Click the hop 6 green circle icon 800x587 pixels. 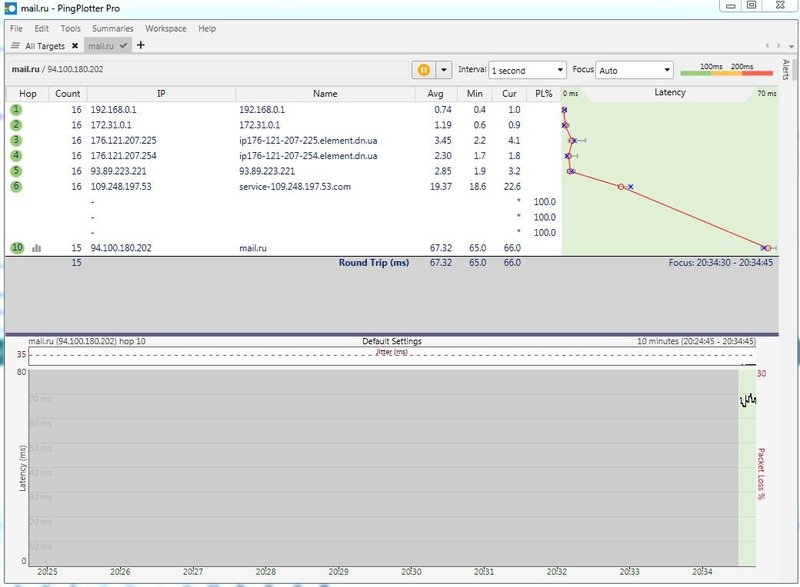point(16,186)
